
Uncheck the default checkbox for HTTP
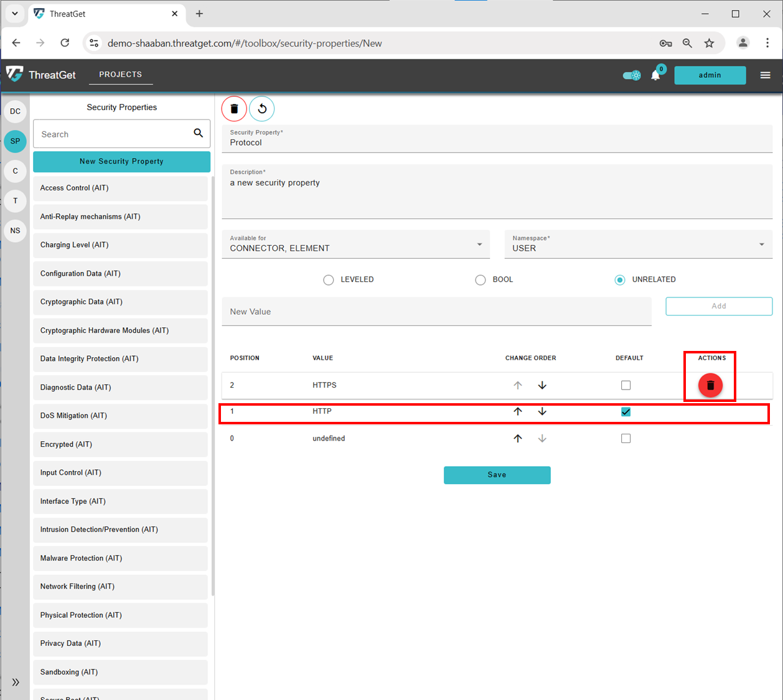click(x=626, y=411)
